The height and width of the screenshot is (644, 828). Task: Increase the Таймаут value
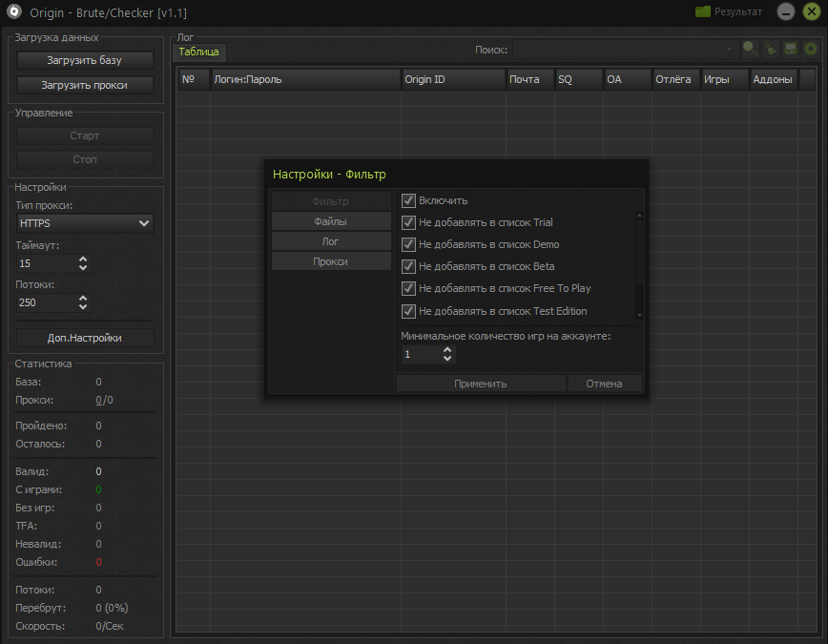[x=83, y=260]
